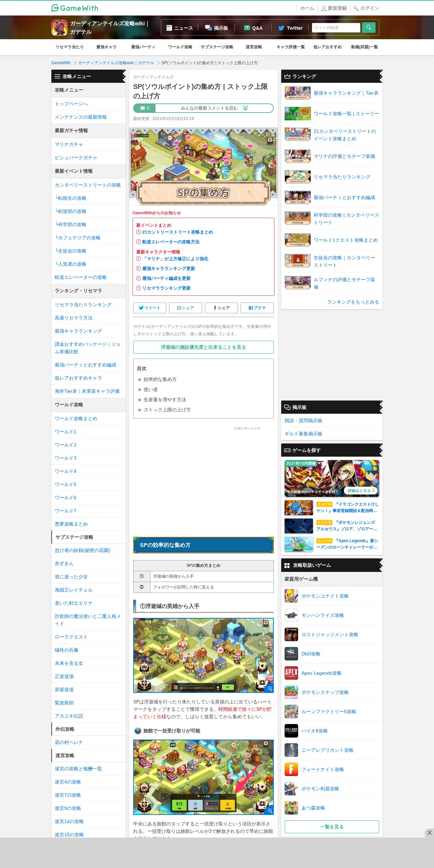Open the SPの集め方 header image
The width and height of the screenshot is (434, 868).
pos(203,166)
